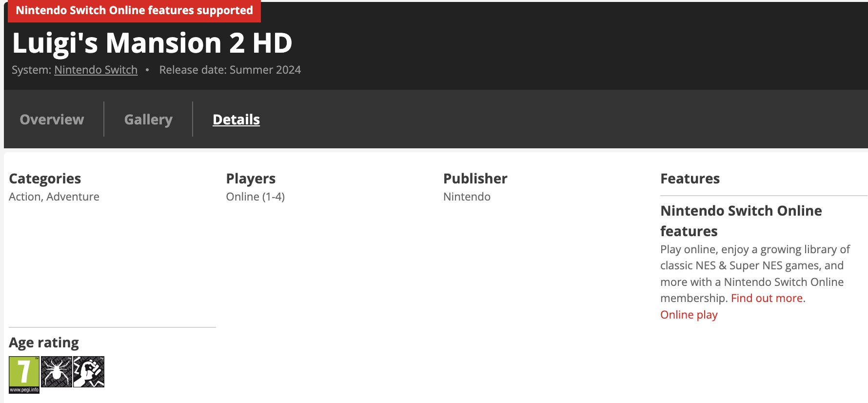This screenshot has height=403, width=868.
Task: Click the Age rating heading
Action: 44,343
